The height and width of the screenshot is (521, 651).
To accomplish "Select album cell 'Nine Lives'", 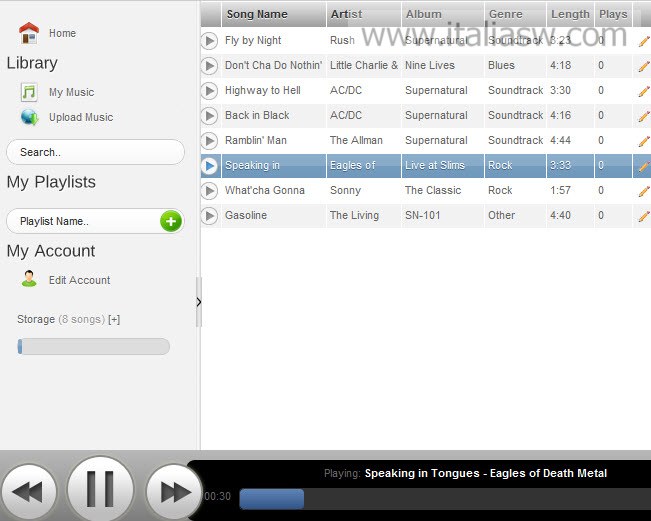I will click(443, 65).
